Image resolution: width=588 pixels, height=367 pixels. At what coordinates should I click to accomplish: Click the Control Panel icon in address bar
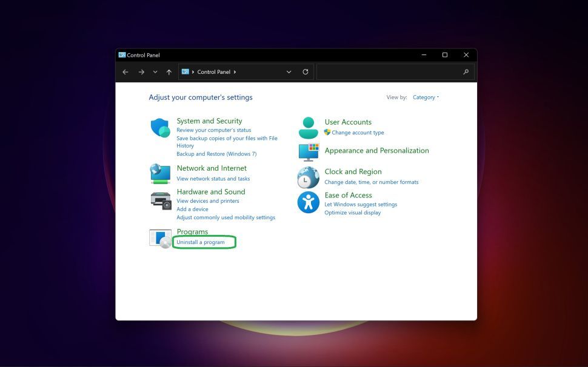(x=185, y=71)
